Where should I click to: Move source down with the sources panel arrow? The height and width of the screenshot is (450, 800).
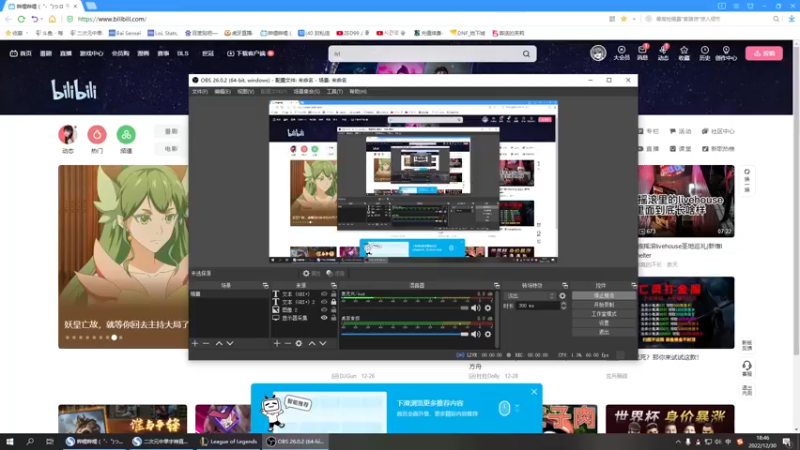pyautogui.click(x=323, y=343)
